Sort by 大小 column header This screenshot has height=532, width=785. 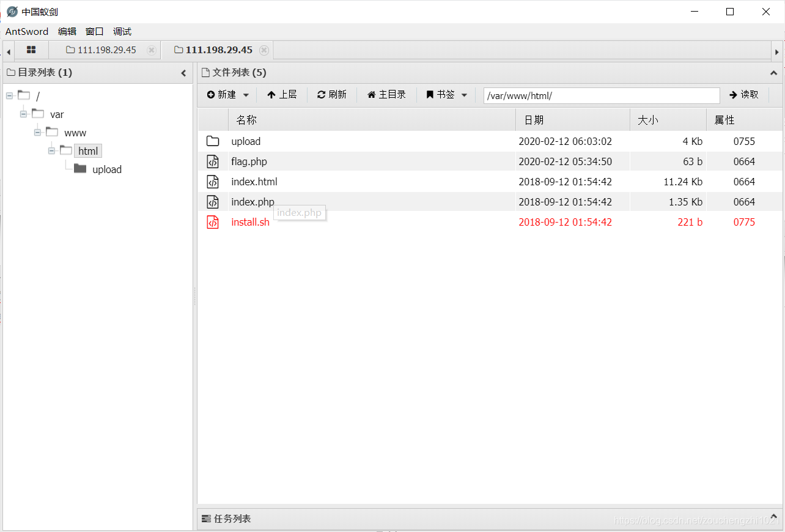click(x=668, y=120)
